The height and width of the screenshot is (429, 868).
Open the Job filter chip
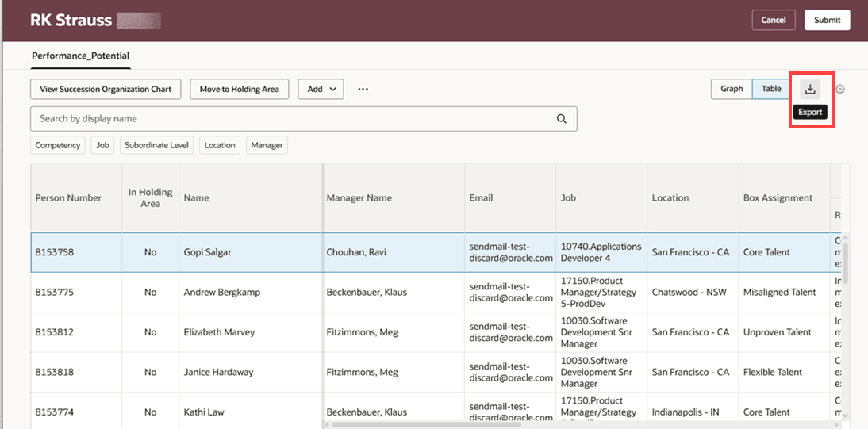click(102, 145)
